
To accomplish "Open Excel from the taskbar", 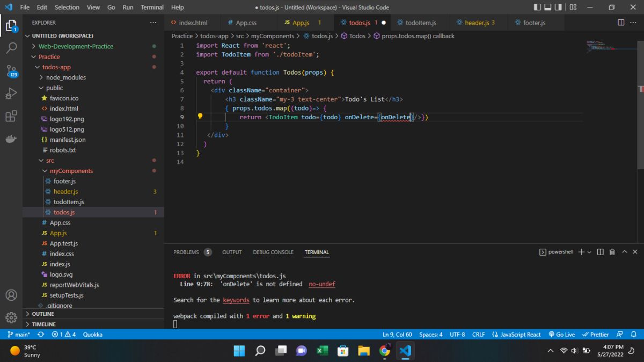I will point(322,351).
